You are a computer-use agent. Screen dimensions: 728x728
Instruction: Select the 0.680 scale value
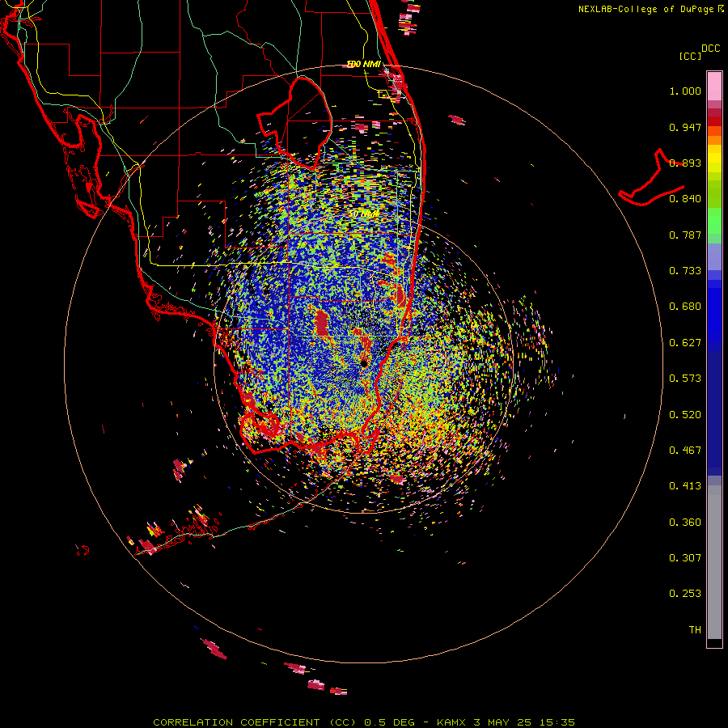(x=685, y=307)
